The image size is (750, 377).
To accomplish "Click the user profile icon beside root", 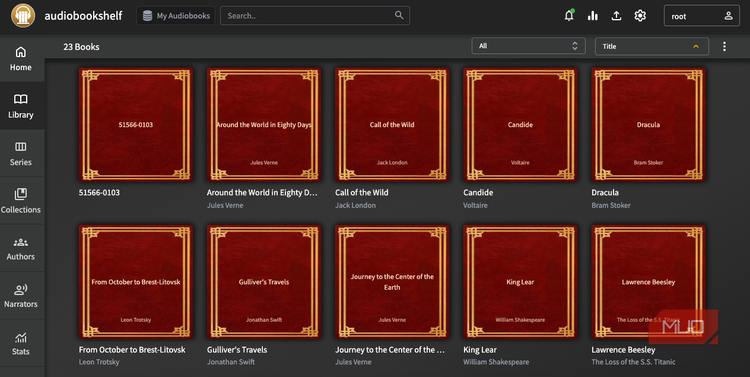I will [728, 16].
